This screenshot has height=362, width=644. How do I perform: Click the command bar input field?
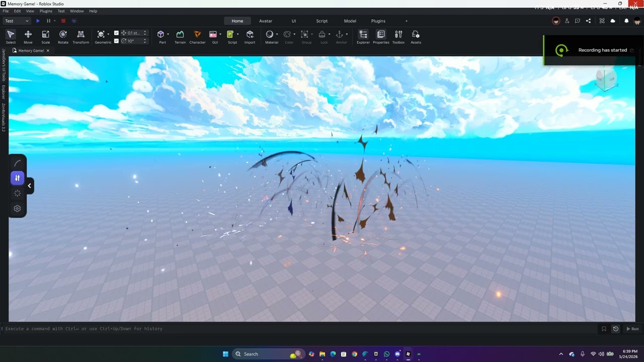[x=302, y=329]
